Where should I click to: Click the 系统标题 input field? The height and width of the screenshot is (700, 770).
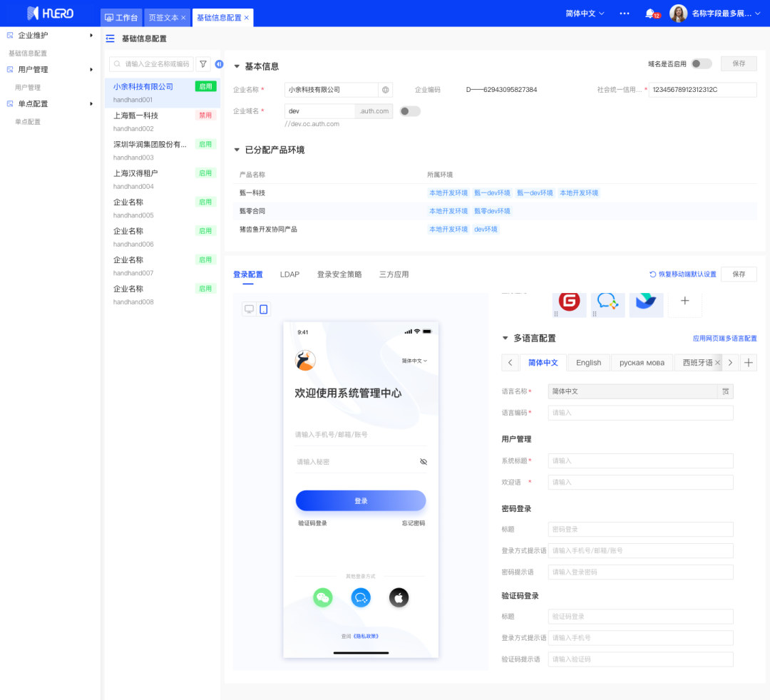click(640, 461)
